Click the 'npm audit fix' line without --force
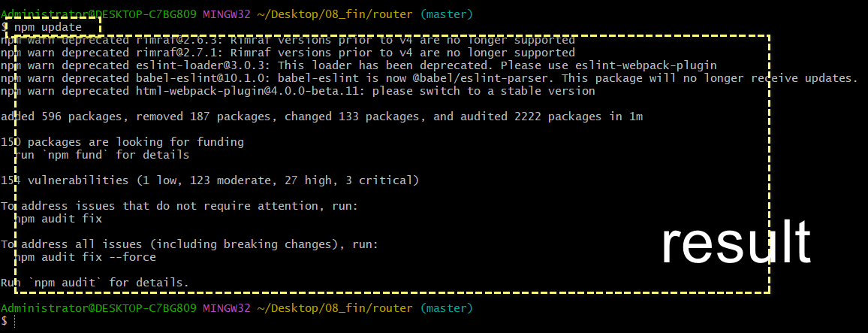The width and height of the screenshot is (868, 333). [59, 219]
